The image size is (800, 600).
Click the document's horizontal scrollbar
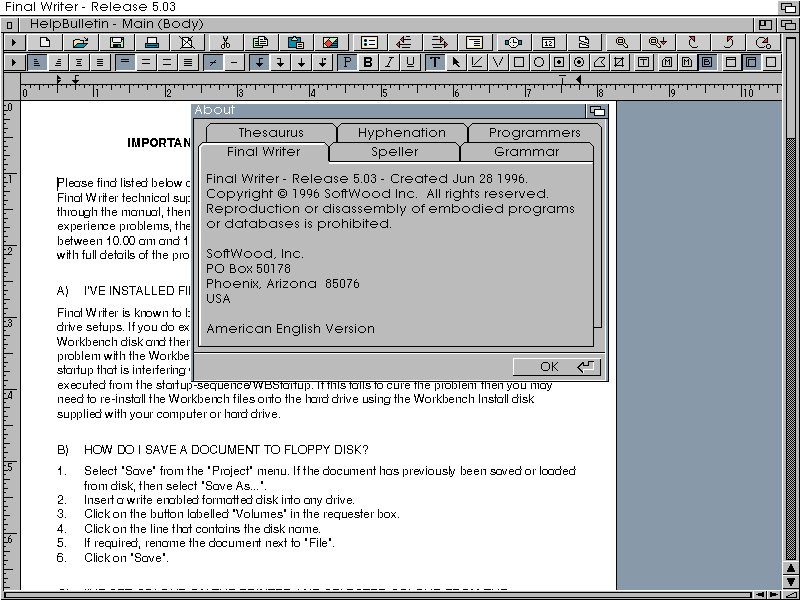pyautogui.click(x=378, y=594)
